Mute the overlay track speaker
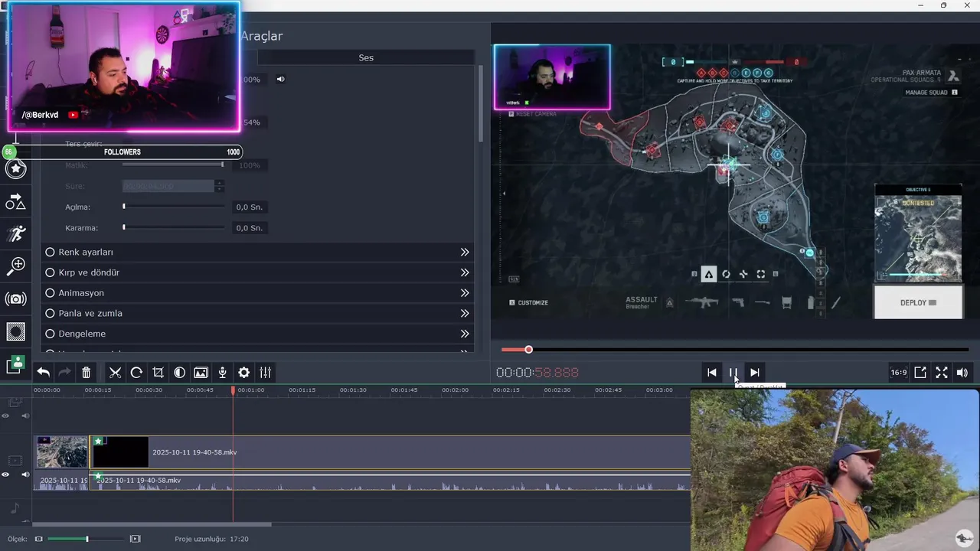Image resolution: width=980 pixels, height=551 pixels. click(x=25, y=416)
